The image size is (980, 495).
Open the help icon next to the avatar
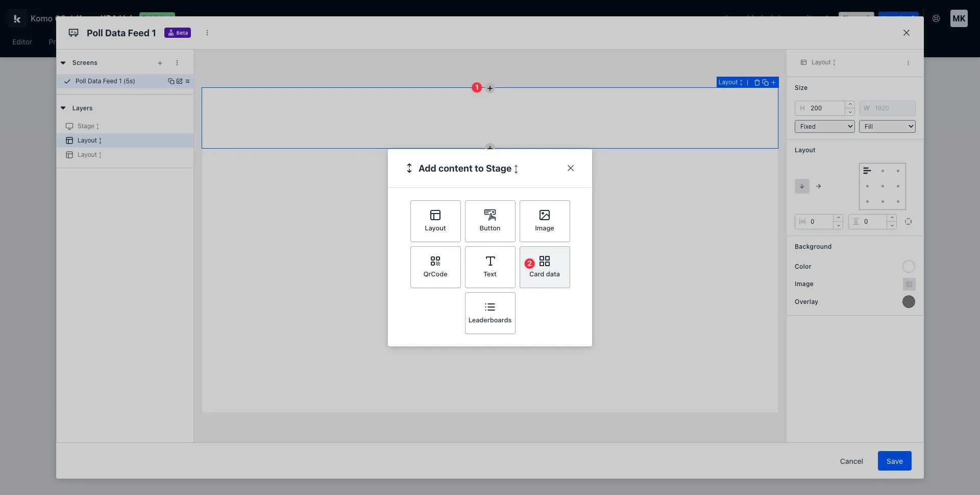(x=936, y=18)
